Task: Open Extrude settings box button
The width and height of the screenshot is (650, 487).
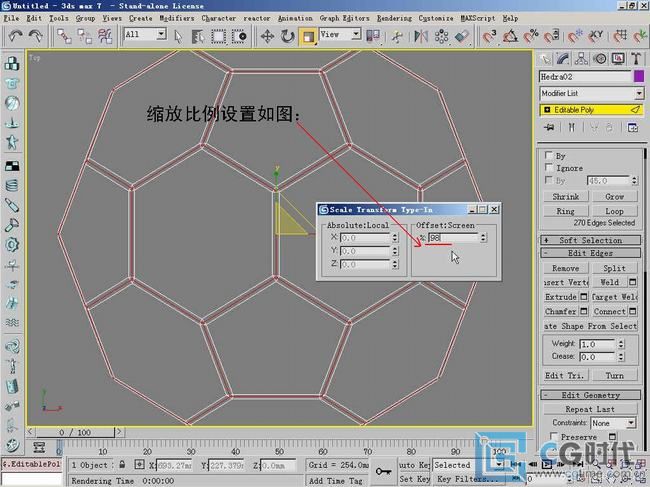Action: pos(584,296)
